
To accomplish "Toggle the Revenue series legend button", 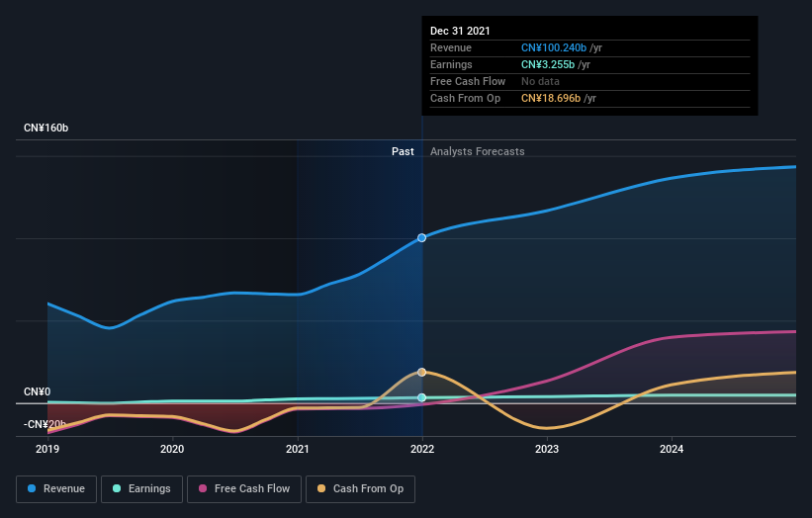I will point(56,489).
